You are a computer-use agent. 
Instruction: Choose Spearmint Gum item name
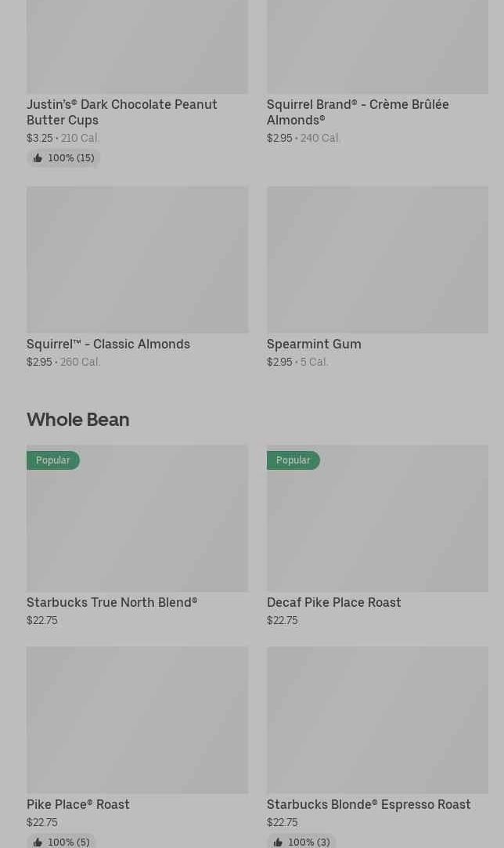pos(314,344)
